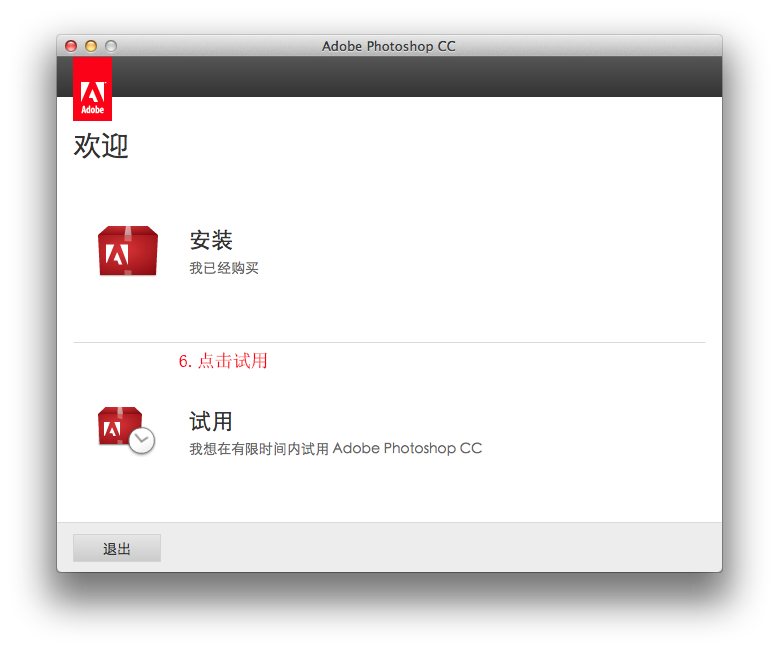Viewport: 779px width, 651px height.
Task: Click the 退出 quit button
Action: pyautogui.click(x=117, y=548)
